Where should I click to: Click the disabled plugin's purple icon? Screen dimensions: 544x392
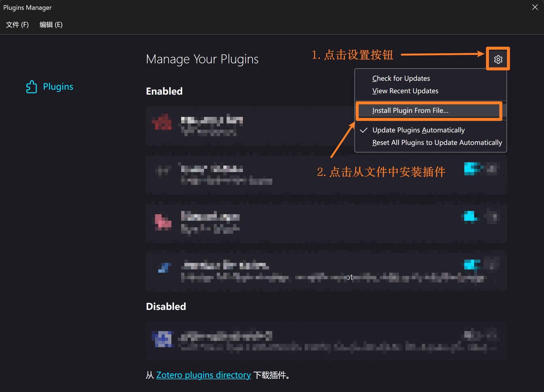point(163,339)
